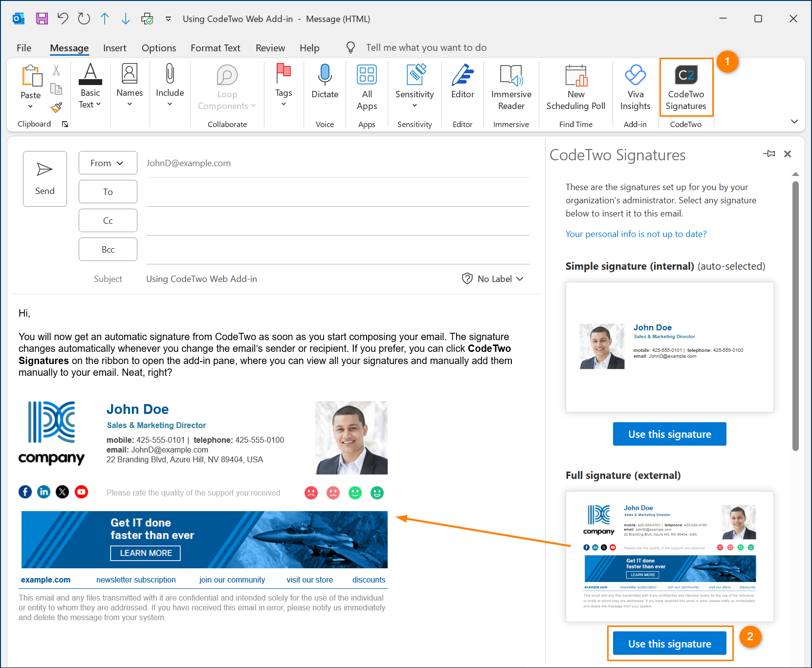Open the Sensitivity dropdown
This screenshot has width=812, height=668.
point(414,87)
